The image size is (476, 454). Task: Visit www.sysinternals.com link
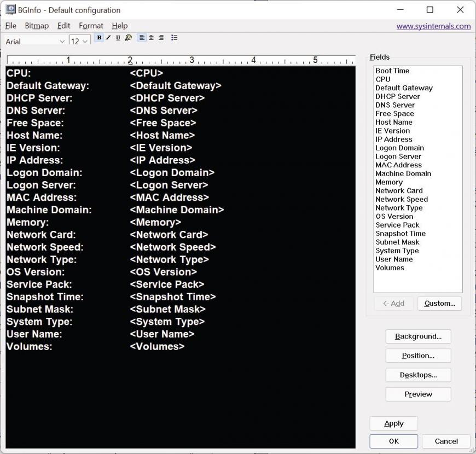[433, 26]
